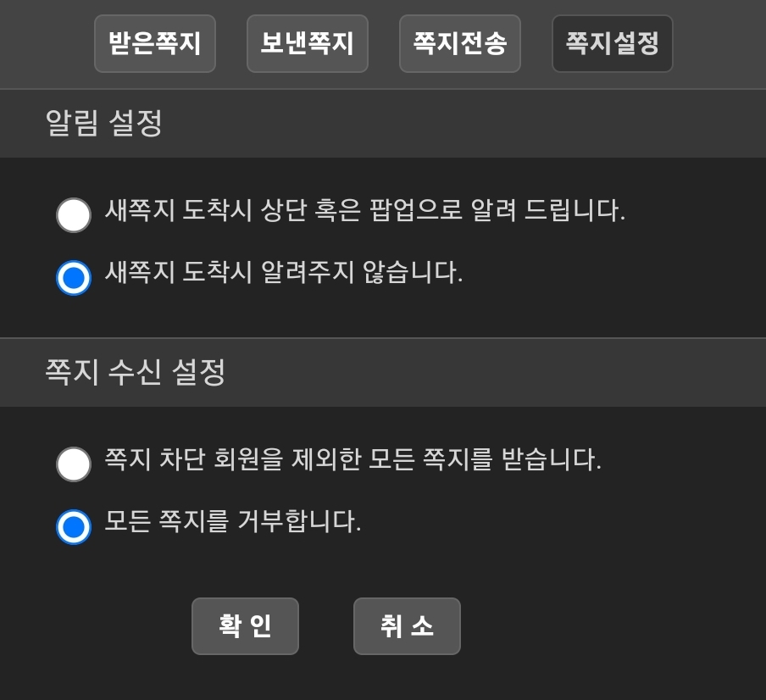Screen dimensions: 766x700
Task: Turn off new message notifications radio option
Action: click(74, 278)
